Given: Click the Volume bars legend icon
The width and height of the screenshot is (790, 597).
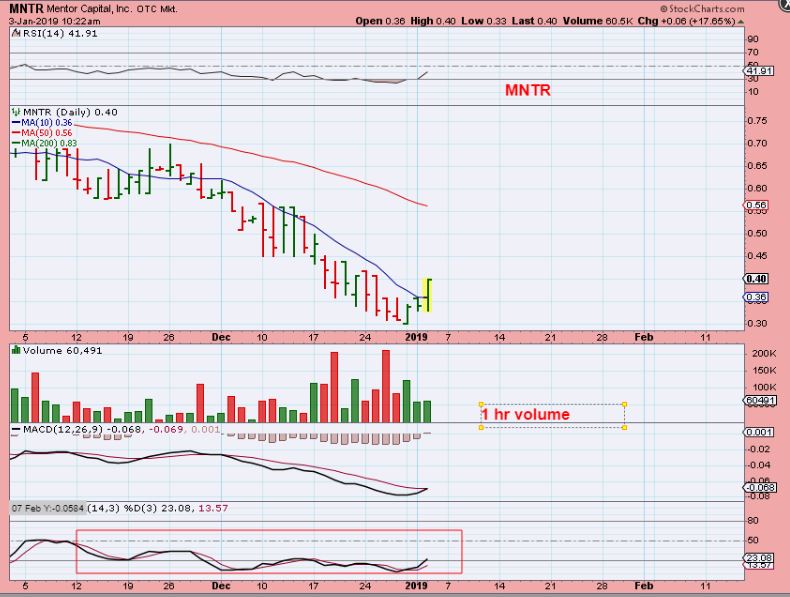Looking at the screenshot, I should tap(16, 350).
